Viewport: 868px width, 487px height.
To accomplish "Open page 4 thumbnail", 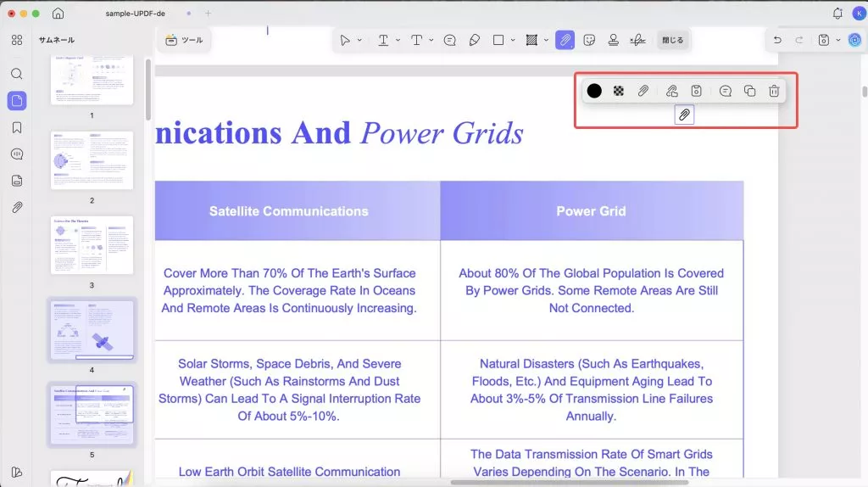I will [92, 330].
